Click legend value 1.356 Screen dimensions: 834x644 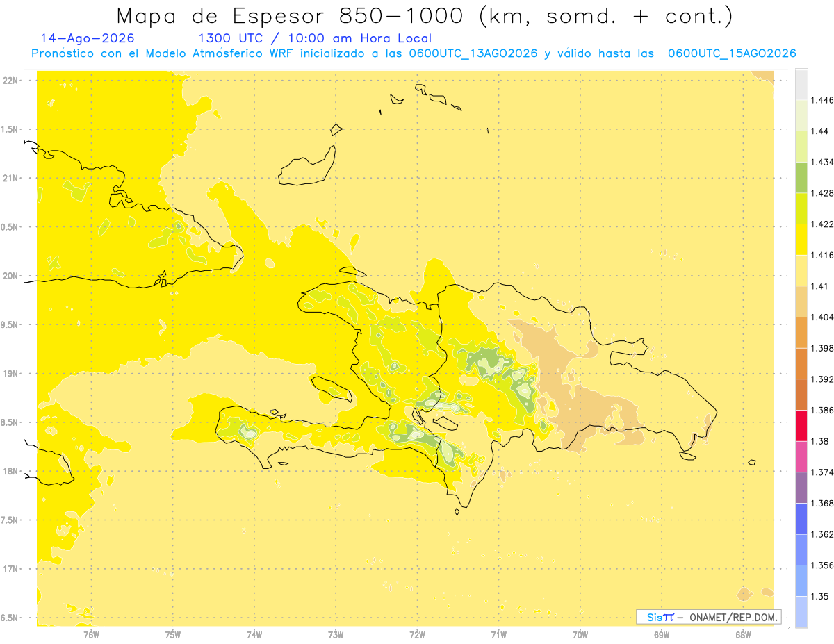[824, 565]
